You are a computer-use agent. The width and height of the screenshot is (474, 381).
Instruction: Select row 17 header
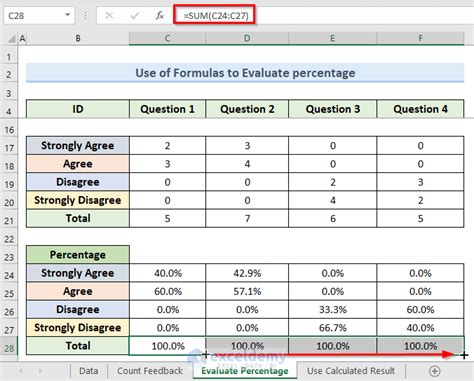[9, 147]
